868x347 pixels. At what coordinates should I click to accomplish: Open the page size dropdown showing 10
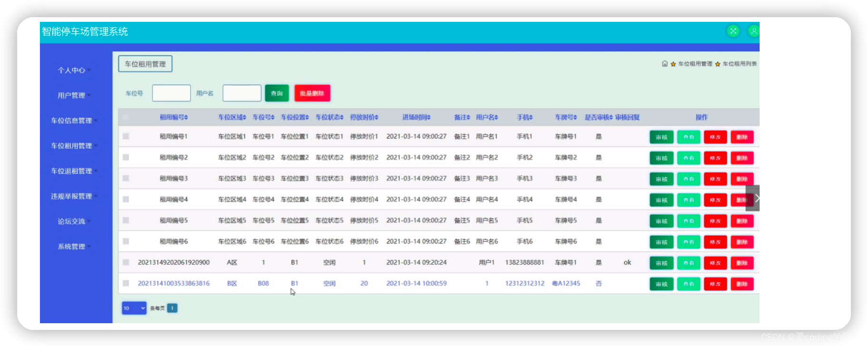[134, 308]
